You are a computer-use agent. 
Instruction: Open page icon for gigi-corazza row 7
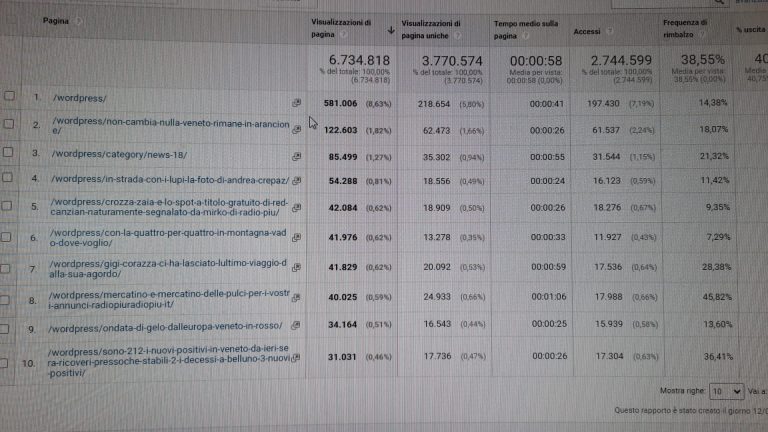click(296, 268)
